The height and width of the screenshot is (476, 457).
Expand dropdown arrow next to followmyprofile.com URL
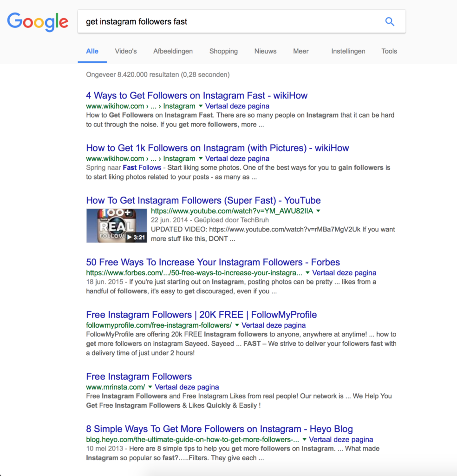click(x=237, y=325)
